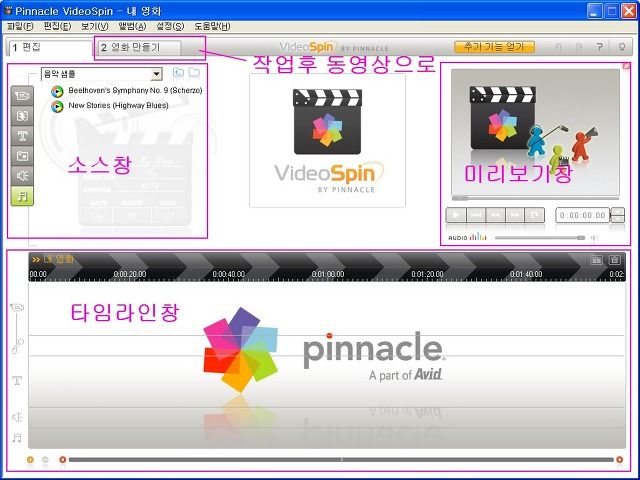Click the AUDIO level meter bars

(x=478, y=237)
